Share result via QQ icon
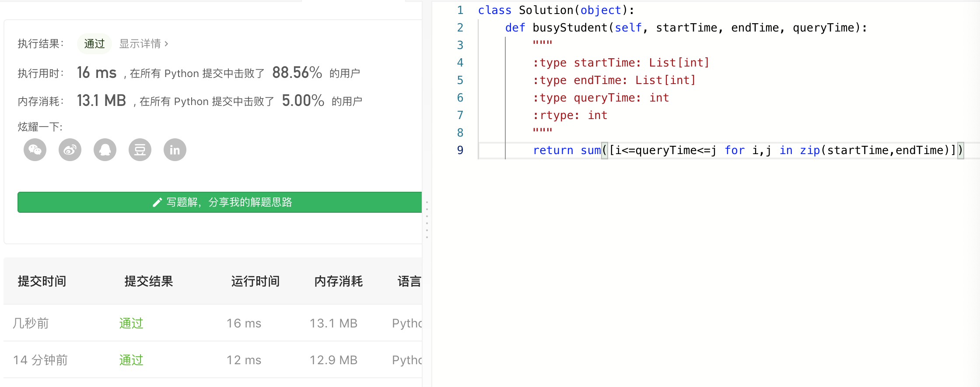Screen dimensions: 980x387 coord(105,150)
